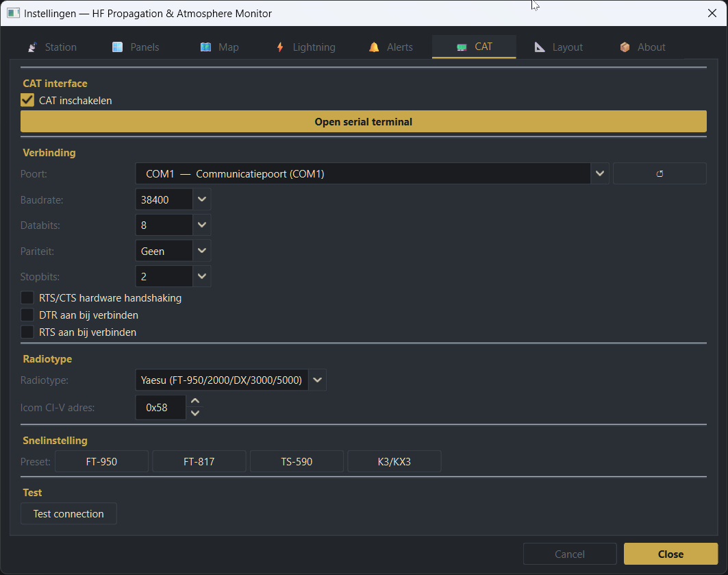Apply the FT-950 preset
The image size is (728, 575).
pyautogui.click(x=101, y=462)
